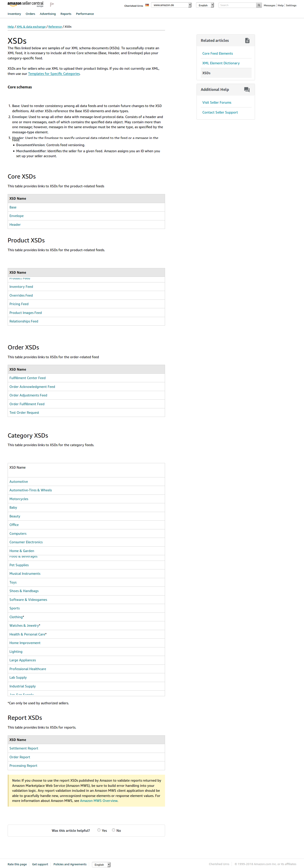Go to Reference breadcrumb

tap(55, 27)
